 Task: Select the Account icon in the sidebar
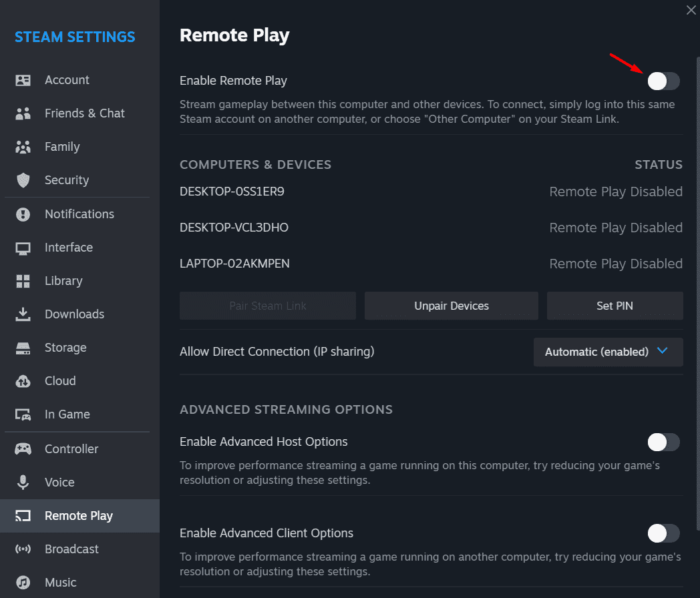click(x=23, y=79)
